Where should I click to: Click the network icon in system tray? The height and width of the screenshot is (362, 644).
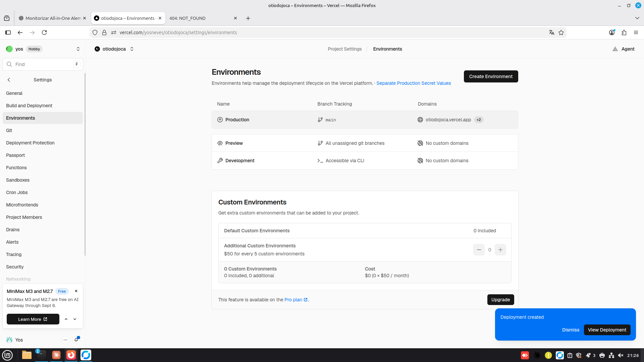[x=611, y=355]
